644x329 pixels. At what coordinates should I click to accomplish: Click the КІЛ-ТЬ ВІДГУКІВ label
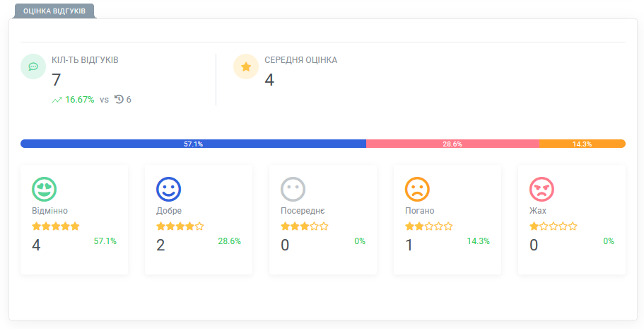point(85,60)
